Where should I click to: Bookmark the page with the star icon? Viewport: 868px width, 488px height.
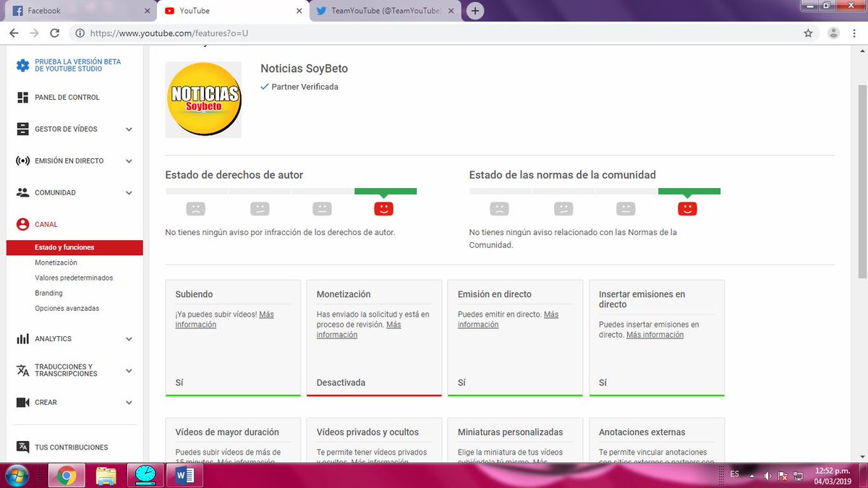coord(808,33)
